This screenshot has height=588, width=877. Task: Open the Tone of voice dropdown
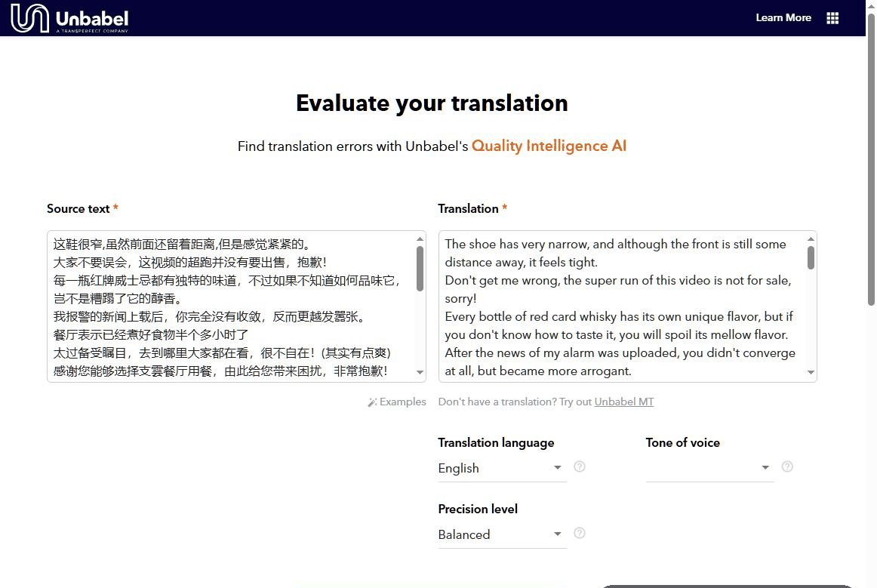pos(709,468)
